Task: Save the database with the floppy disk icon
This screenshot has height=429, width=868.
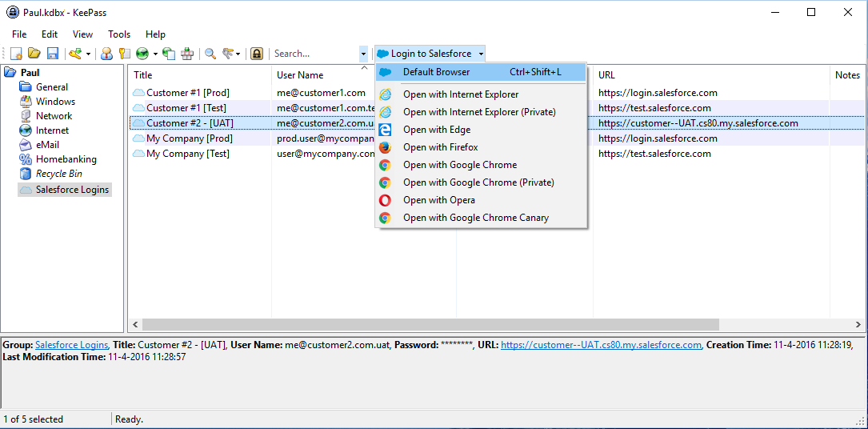Action: [53, 54]
